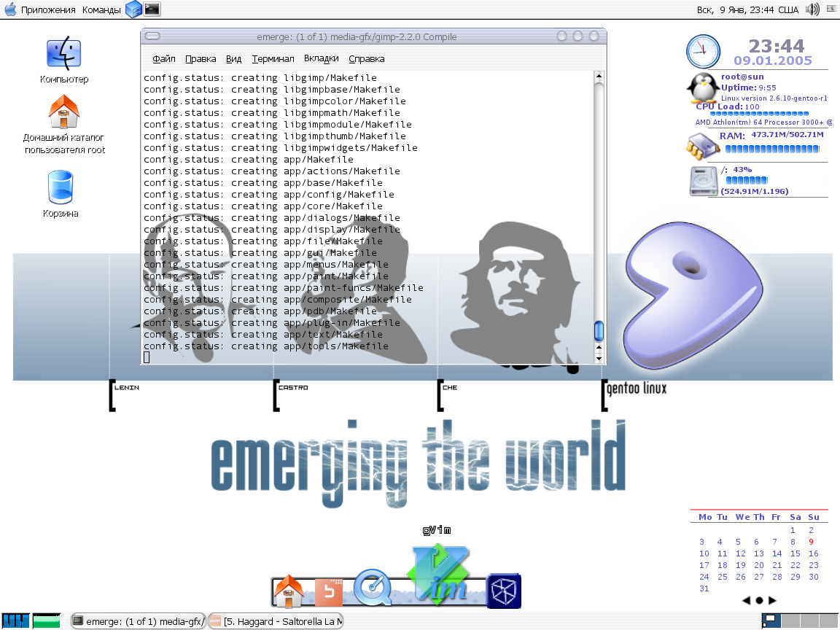Click the blue system monitor applet graph

pos(15,621)
